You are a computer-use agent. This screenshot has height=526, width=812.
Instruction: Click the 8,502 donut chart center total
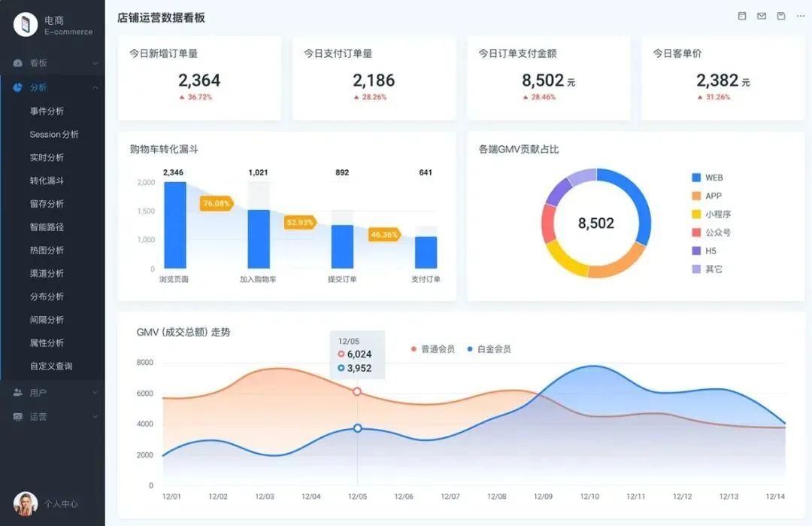click(596, 223)
